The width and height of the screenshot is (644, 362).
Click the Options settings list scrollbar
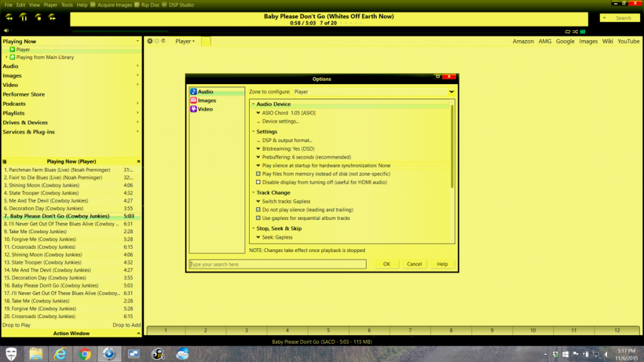tap(452, 146)
